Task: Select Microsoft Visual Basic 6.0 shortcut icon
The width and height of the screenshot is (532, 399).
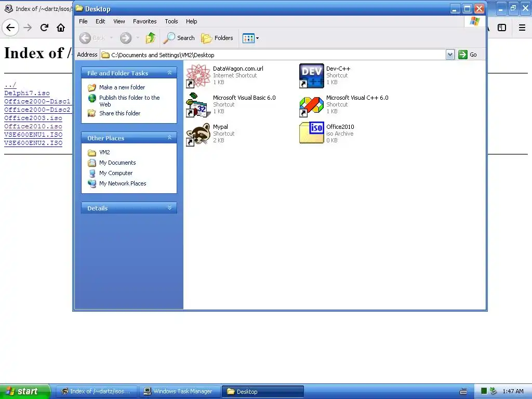Action: click(x=198, y=105)
